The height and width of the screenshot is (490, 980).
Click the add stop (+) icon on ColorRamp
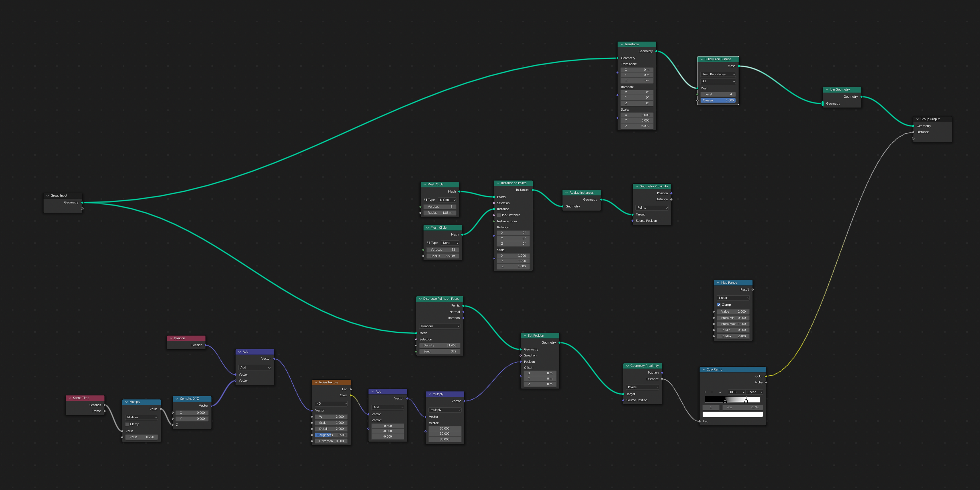pyautogui.click(x=706, y=392)
